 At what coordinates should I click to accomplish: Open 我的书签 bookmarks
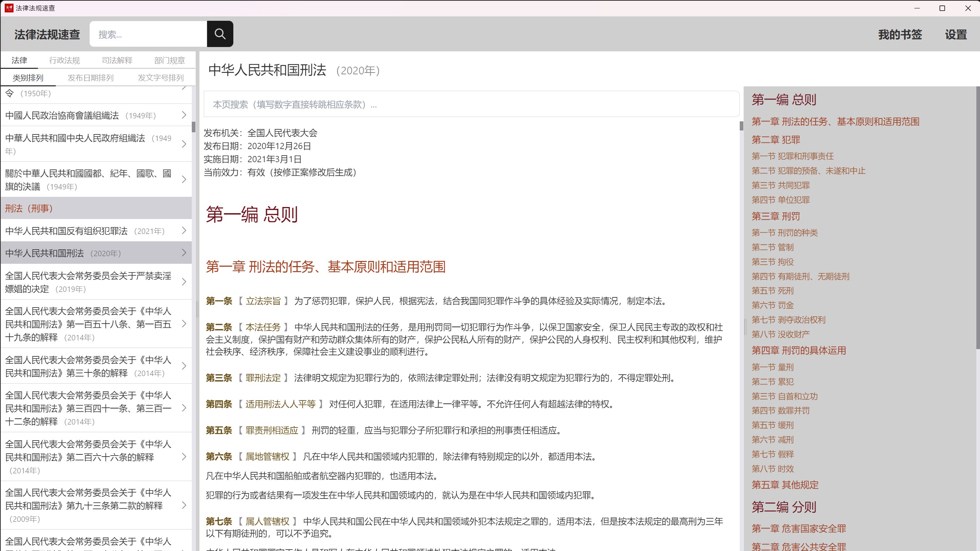(x=900, y=35)
